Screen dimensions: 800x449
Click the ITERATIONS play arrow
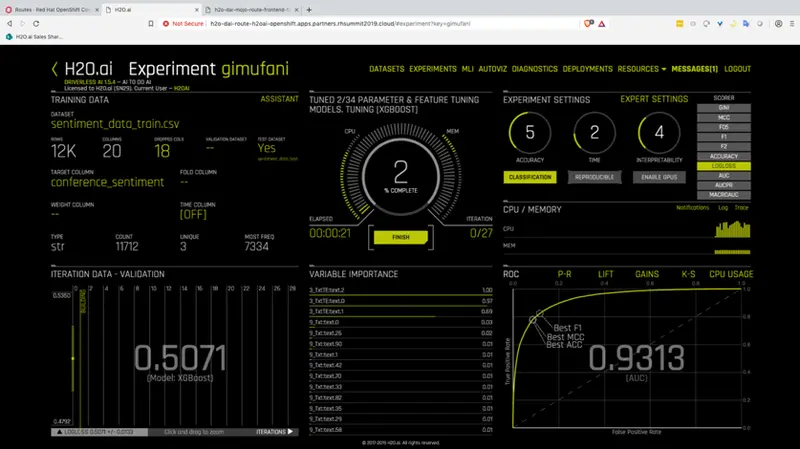pyautogui.click(x=290, y=432)
